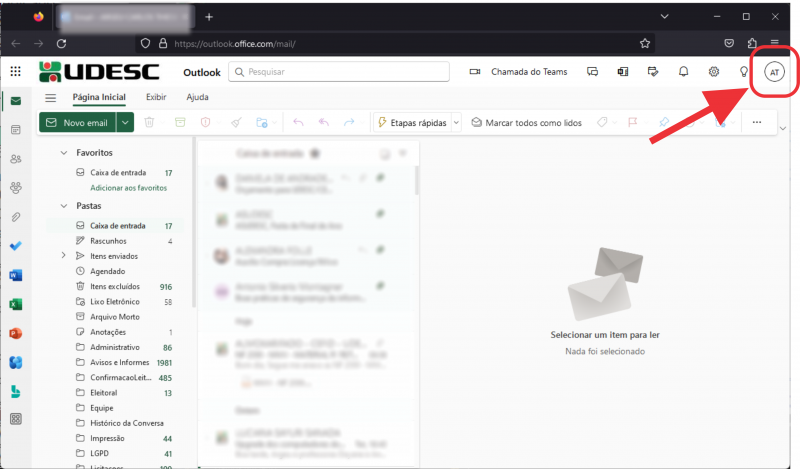The image size is (800, 469).
Task: Launch Excel from the sidebar
Action: tap(15, 304)
